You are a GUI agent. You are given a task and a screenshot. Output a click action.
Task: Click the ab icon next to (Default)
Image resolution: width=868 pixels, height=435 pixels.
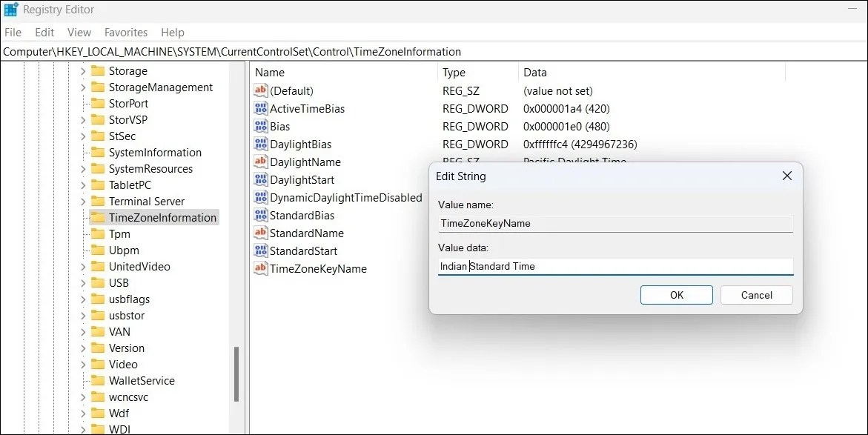[259, 90]
